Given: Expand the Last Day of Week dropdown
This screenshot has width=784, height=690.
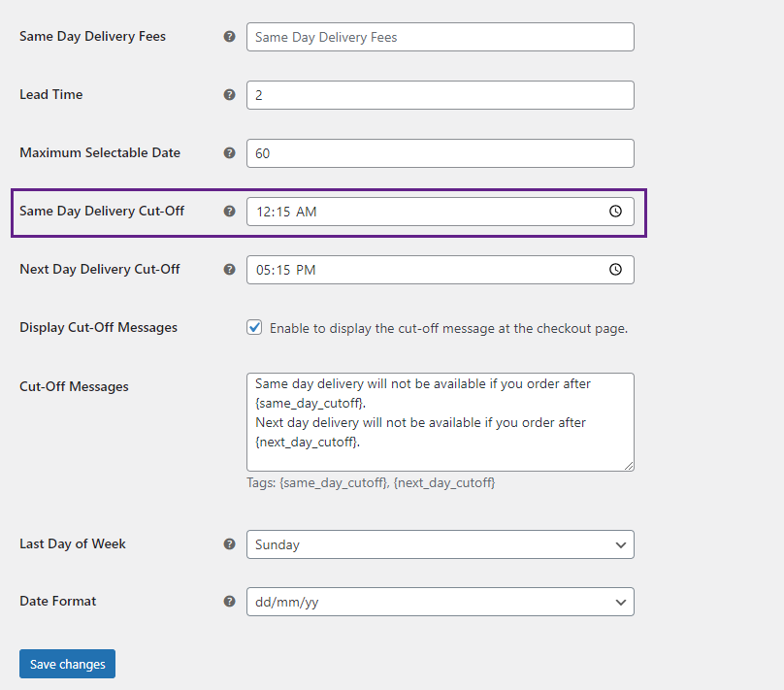Looking at the screenshot, I should pos(440,544).
